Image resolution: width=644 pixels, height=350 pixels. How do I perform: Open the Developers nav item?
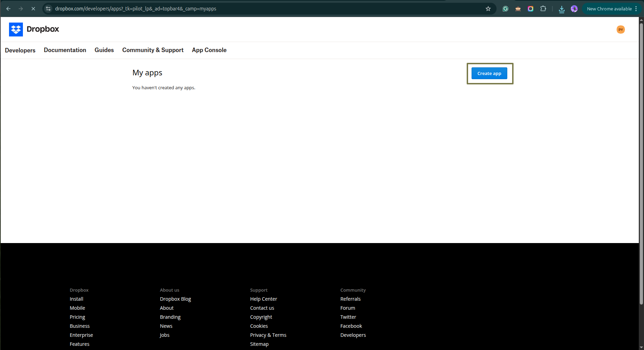pyautogui.click(x=20, y=50)
